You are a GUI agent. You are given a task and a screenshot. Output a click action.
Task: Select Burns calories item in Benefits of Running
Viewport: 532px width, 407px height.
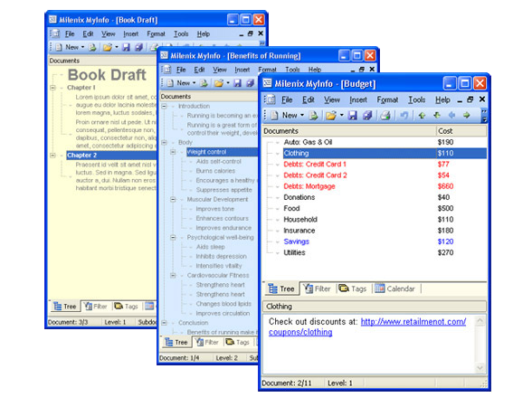(x=215, y=171)
